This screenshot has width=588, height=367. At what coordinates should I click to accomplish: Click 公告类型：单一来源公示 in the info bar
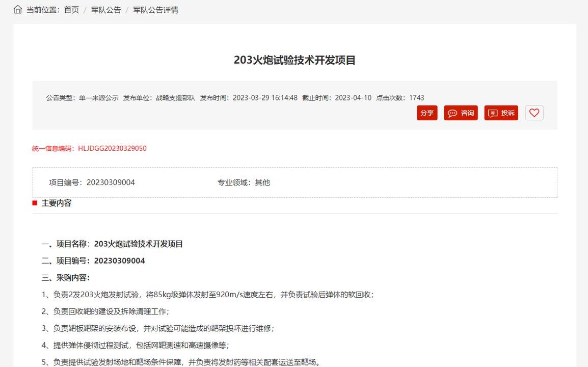pyautogui.click(x=82, y=98)
